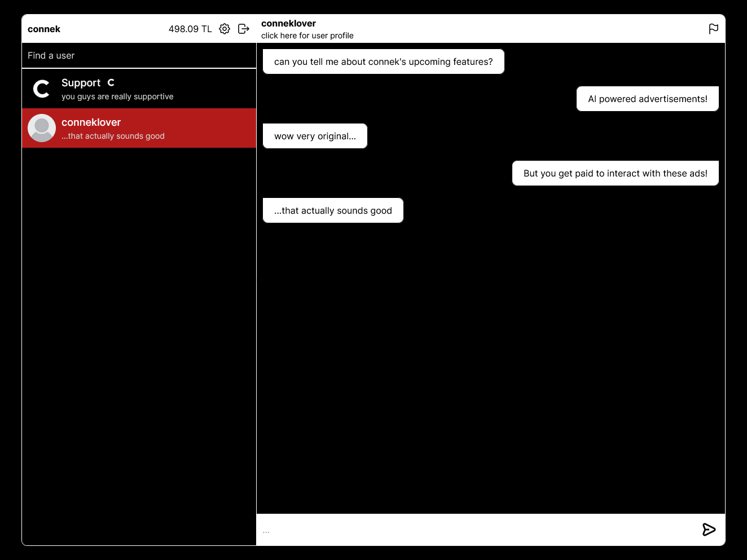Send message with the paper plane icon
Screen dimensions: 747x560
[709, 530]
